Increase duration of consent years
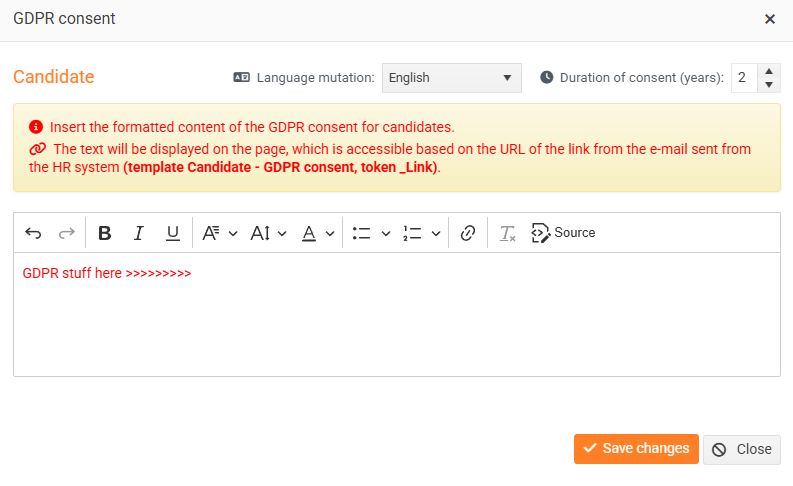793x486 pixels. click(x=769, y=71)
